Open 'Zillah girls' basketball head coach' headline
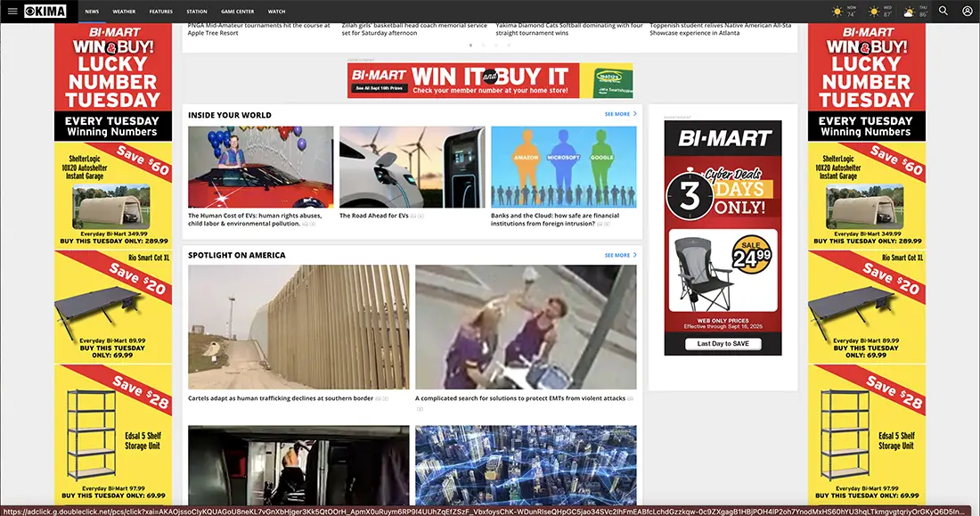This screenshot has width=980, height=516. tap(413, 29)
